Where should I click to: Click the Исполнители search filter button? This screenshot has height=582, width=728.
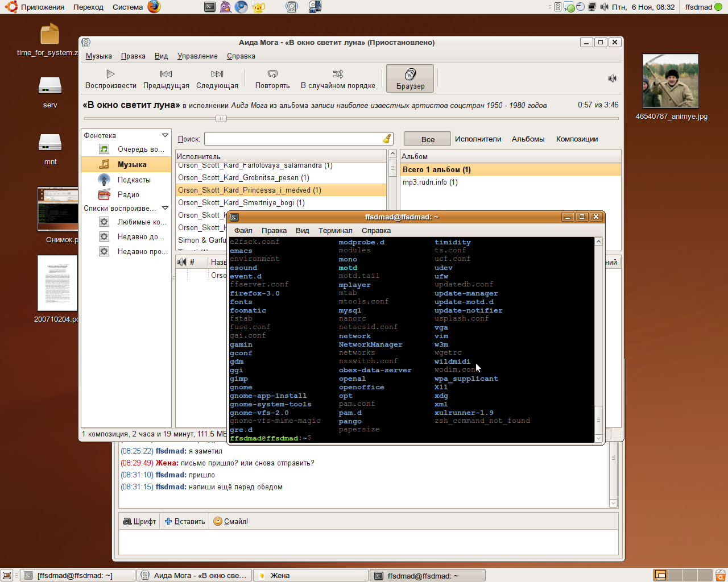coord(478,139)
